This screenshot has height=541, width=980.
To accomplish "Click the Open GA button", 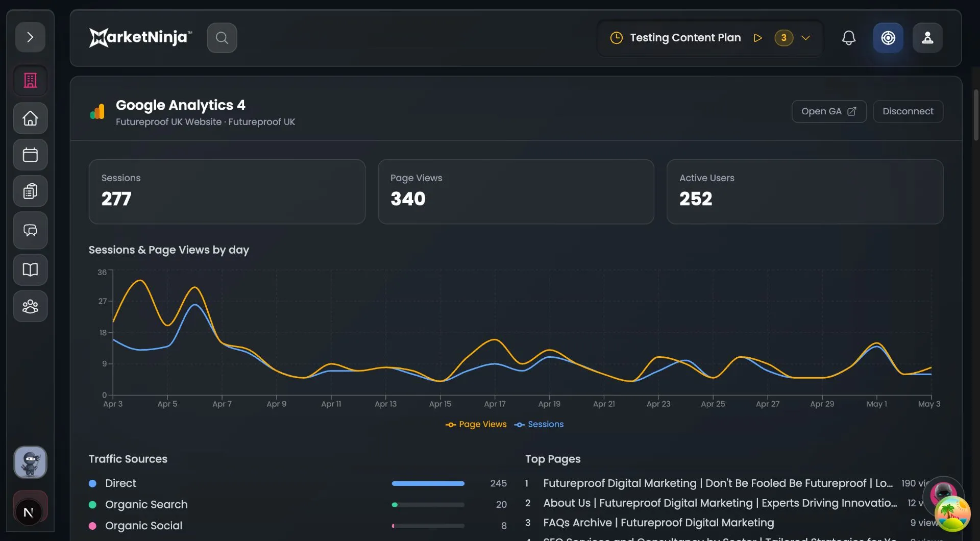I will (829, 111).
